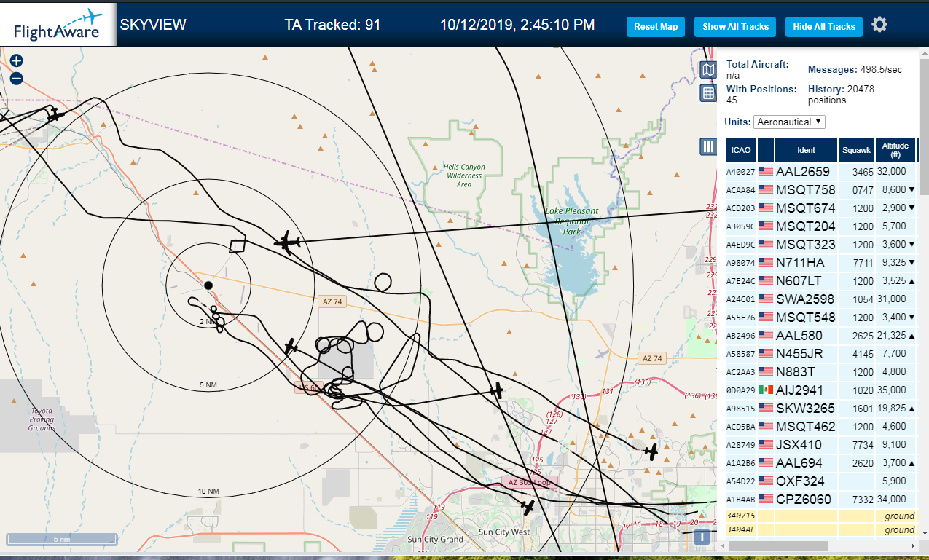Sort table by Ident column header
This screenshot has width=929, height=560.
coord(806,150)
